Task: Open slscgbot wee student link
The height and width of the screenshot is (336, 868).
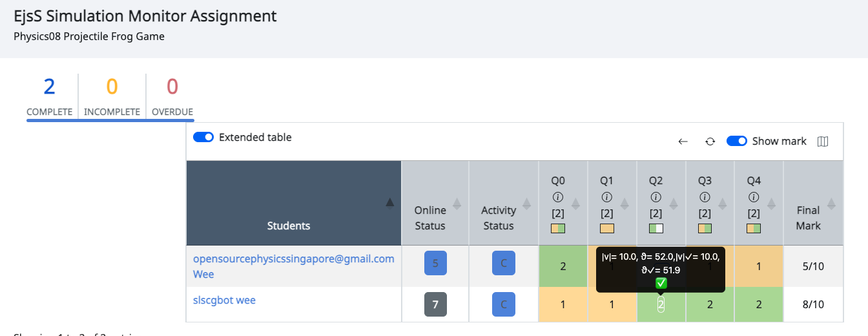Action: tap(224, 300)
